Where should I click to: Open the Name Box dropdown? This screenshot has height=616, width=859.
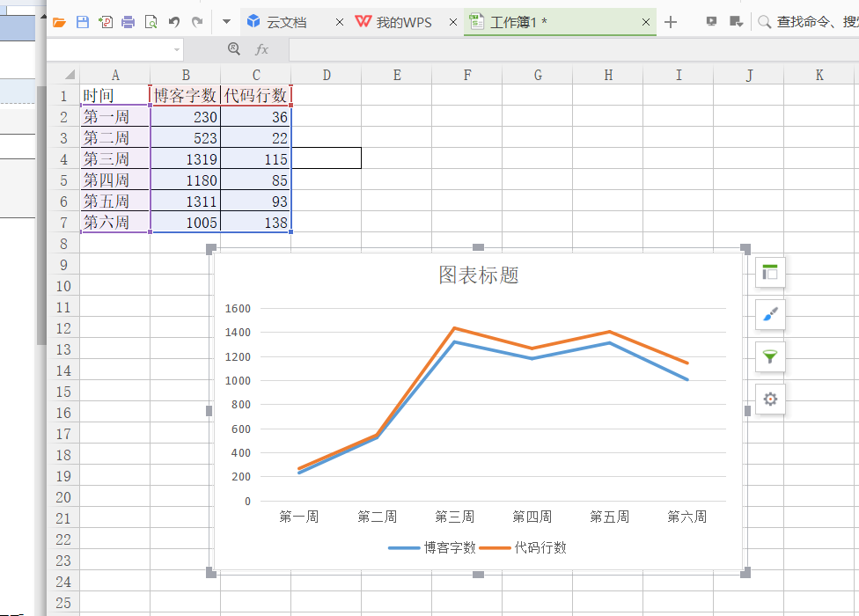click(x=176, y=50)
